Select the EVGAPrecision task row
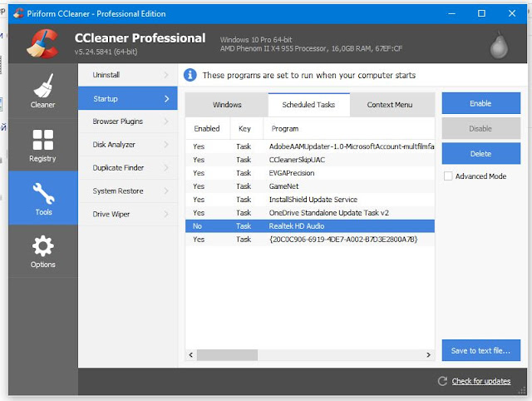Image resolution: width=532 pixels, height=401 pixels. [x=310, y=173]
